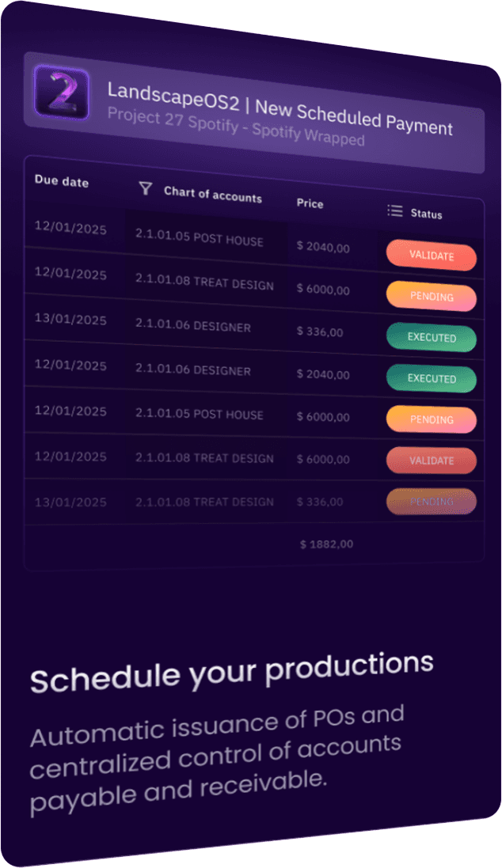
Task: Sort by the Due date column header
Action: [x=62, y=181]
